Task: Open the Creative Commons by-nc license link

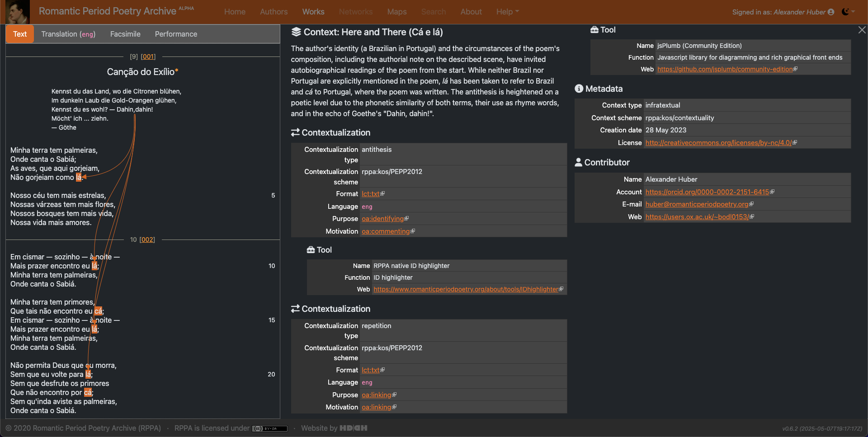Action: pyautogui.click(x=718, y=143)
